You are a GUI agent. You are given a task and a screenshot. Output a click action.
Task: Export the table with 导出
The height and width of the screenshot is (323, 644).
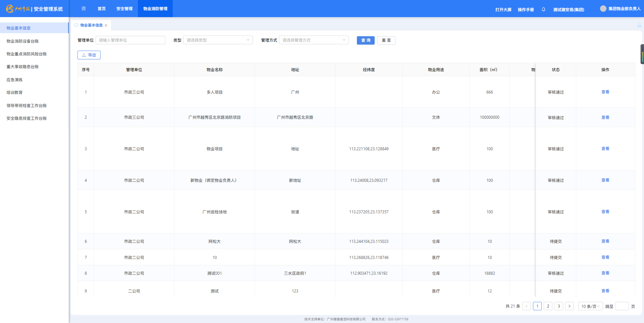pos(89,55)
